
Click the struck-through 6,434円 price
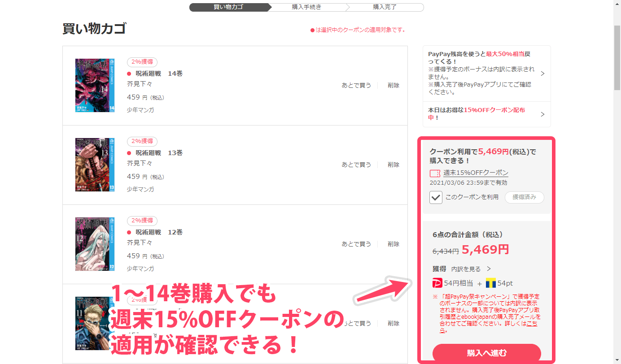pyautogui.click(x=446, y=251)
